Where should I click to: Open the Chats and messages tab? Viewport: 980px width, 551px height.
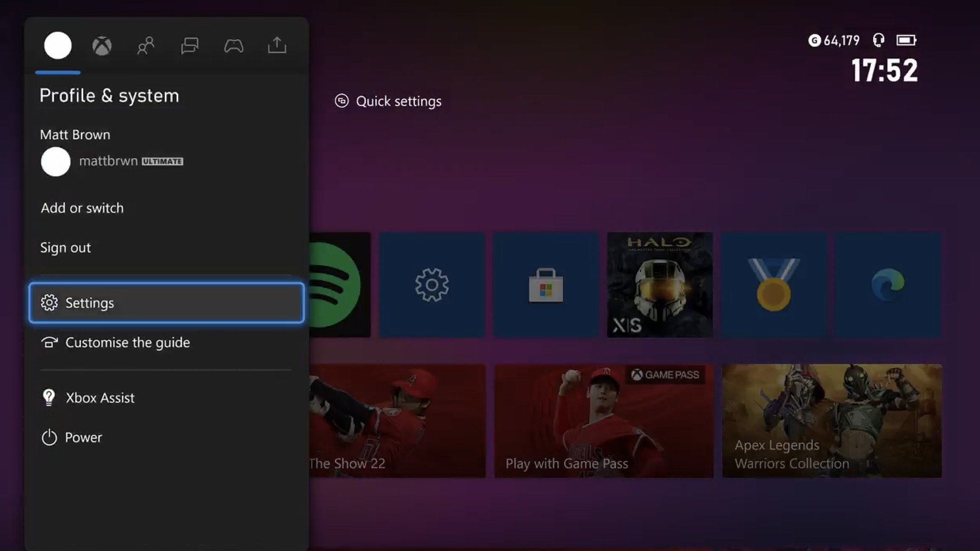coord(190,46)
